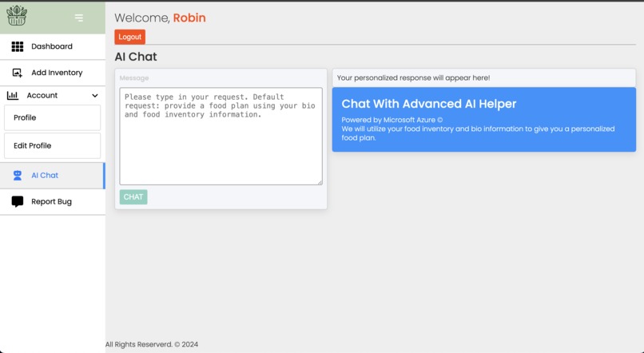The image size is (644, 353).
Task: Click the Account menu label
Action: click(42, 95)
